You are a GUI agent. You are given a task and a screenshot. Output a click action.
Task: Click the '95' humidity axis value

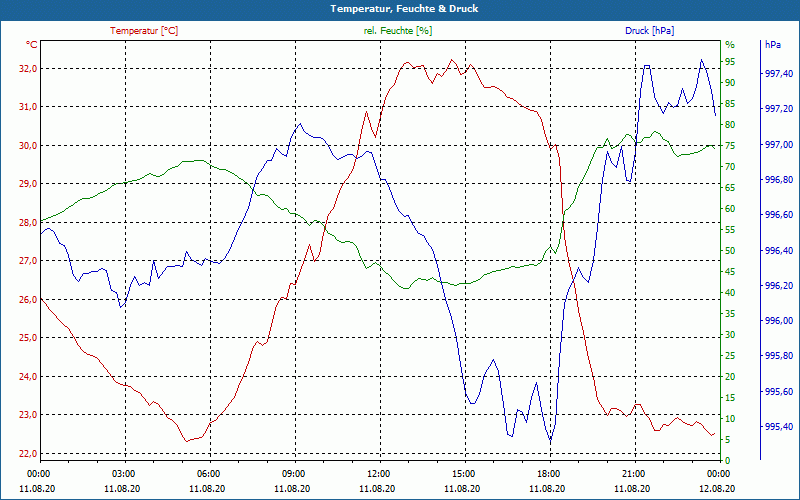click(x=730, y=62)
